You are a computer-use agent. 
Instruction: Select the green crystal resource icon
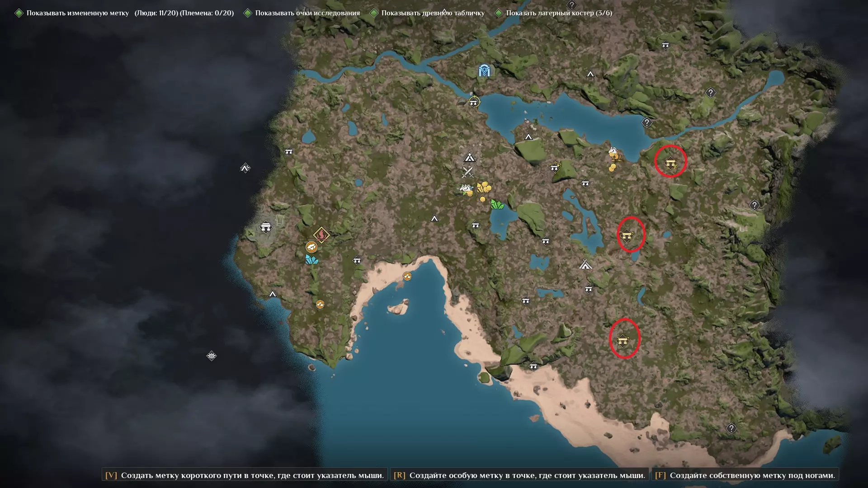click(x=497, y=205)
